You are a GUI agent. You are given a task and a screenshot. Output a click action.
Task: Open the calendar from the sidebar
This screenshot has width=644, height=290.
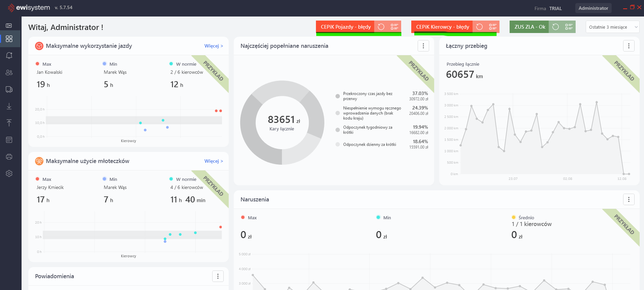click(9, 140)
